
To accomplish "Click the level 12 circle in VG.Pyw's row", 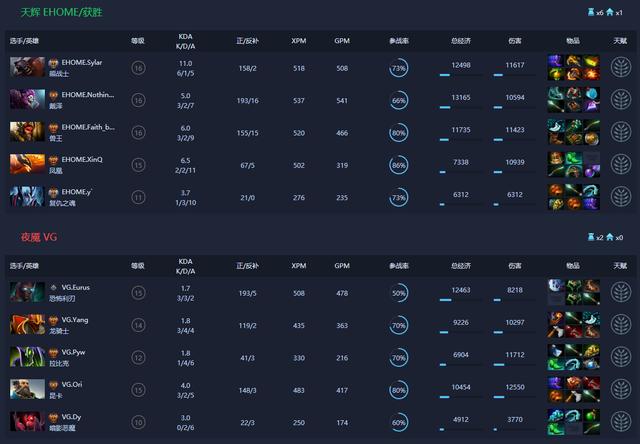I will coord(138,357).
